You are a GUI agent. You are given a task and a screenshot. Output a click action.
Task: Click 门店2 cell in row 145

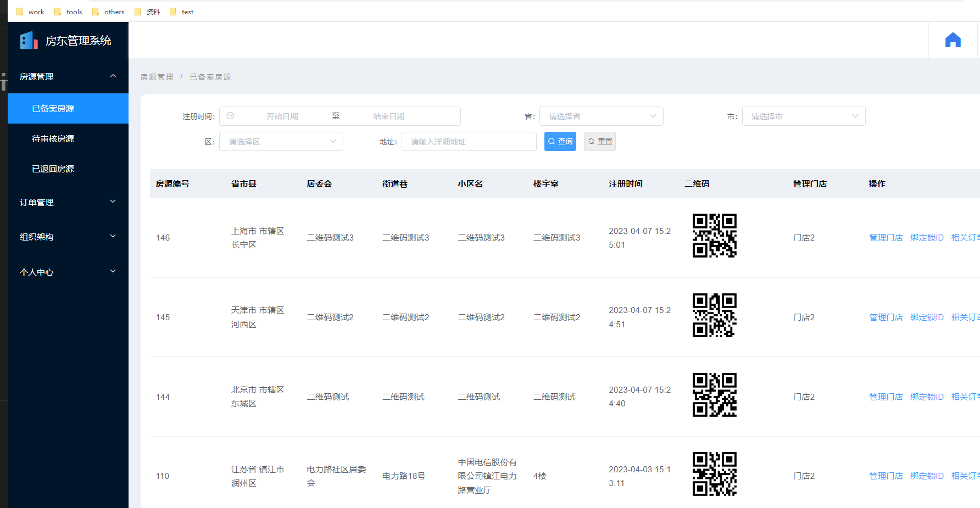[804, 317]
